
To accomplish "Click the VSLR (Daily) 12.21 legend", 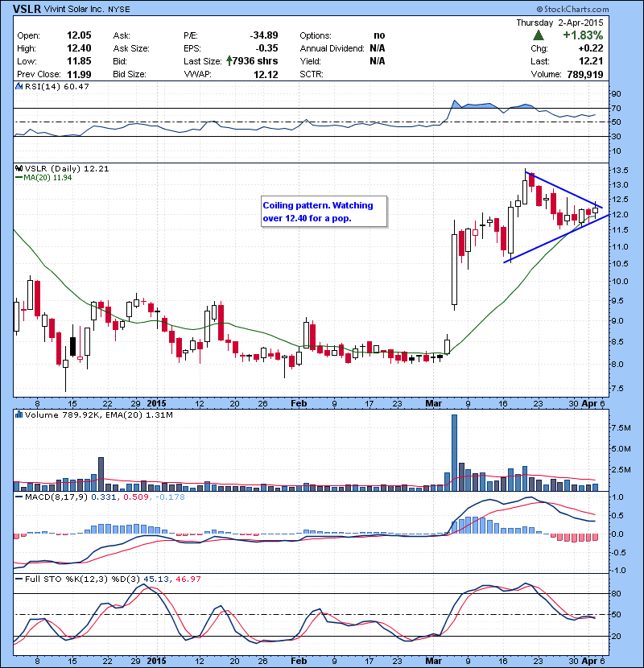I will point(67,169).
